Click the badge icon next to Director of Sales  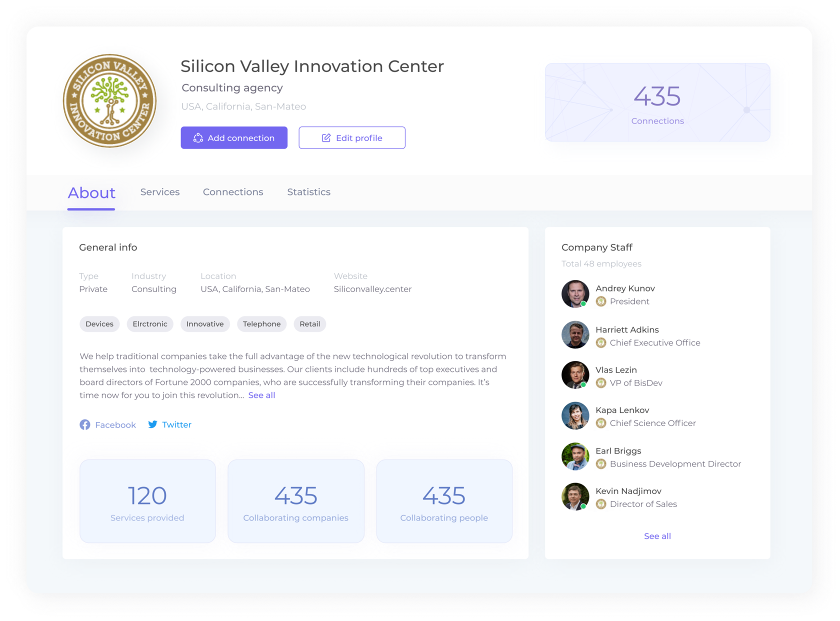coord(601,504)
